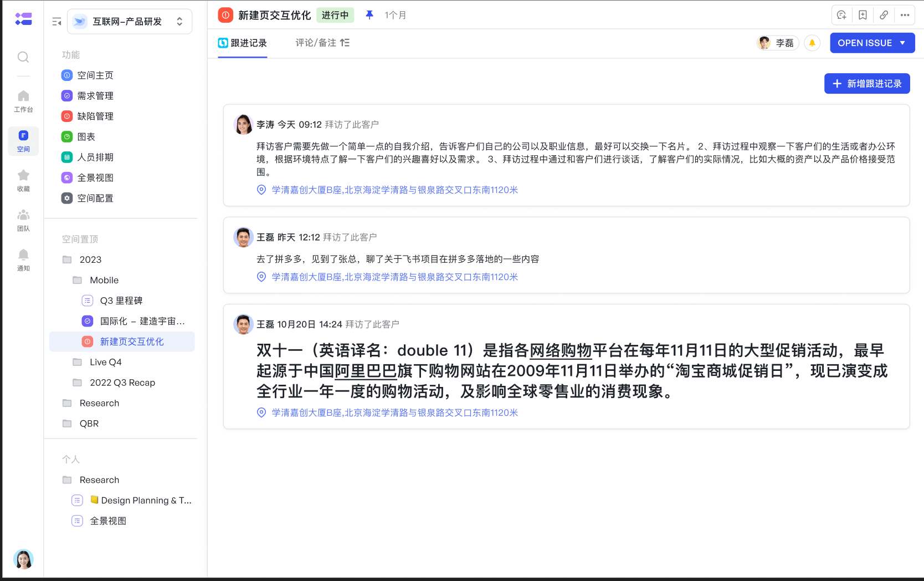
Task: Switch to 评论/备注 tab
Action: pyautogui.click(x=316, y=43)
